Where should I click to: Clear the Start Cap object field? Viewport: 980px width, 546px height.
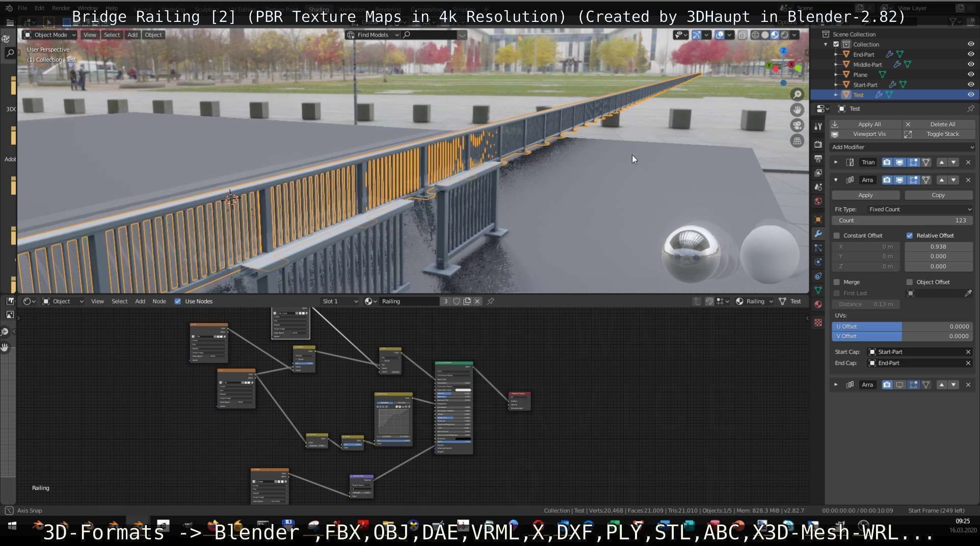pyautogui.click(x=968, y=352)
